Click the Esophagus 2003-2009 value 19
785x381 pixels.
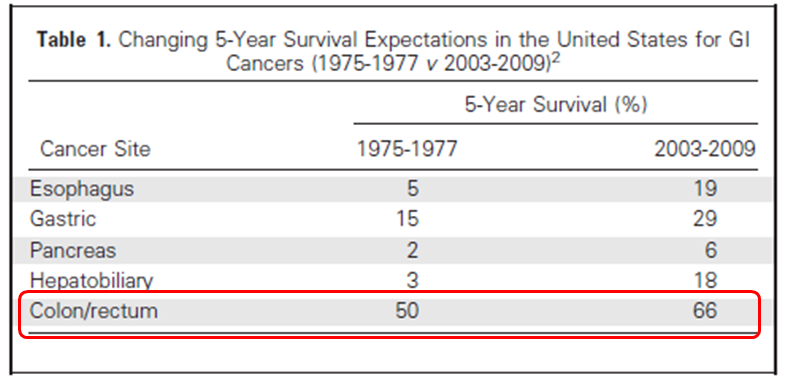[704, 189]
